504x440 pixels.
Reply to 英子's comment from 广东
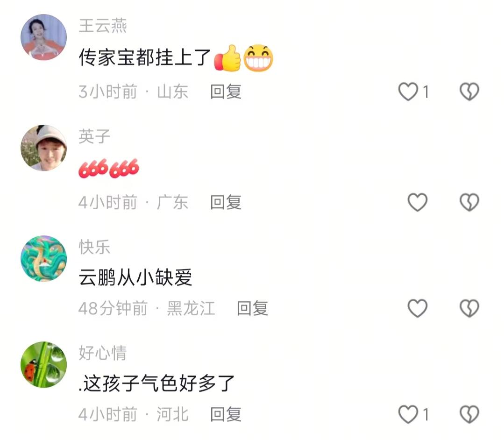pyautogui.click(x=226, y=202)
